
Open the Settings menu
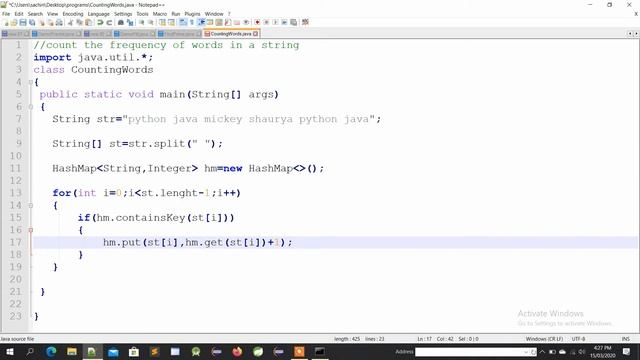pyautogui.click(x=123, y=14)
